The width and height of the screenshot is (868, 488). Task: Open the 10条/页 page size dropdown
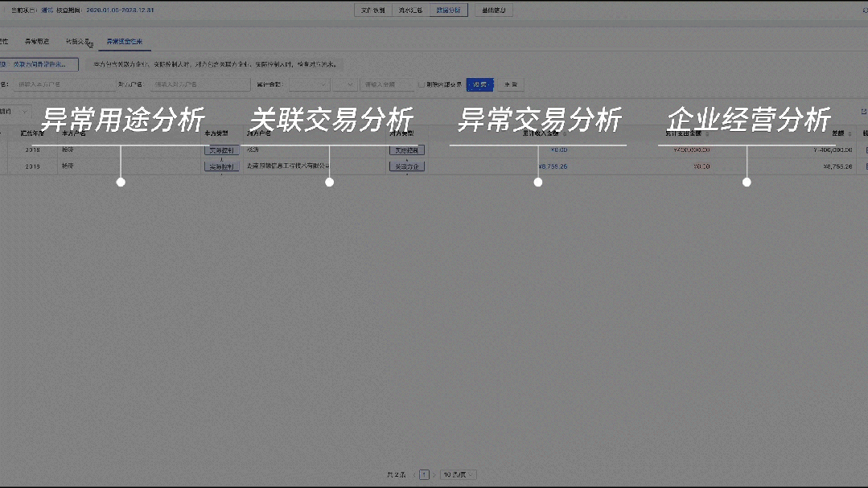(x=459, y=474)
